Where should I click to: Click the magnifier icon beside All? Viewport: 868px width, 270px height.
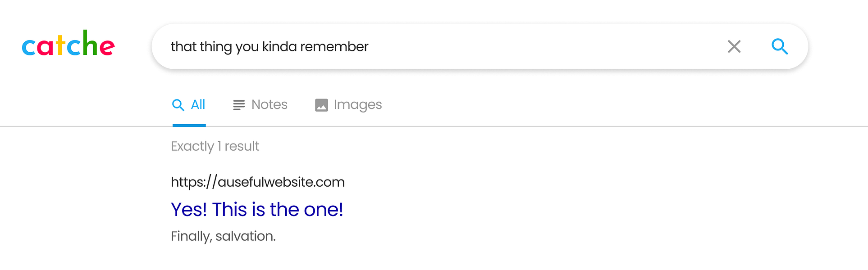[178, 105]
